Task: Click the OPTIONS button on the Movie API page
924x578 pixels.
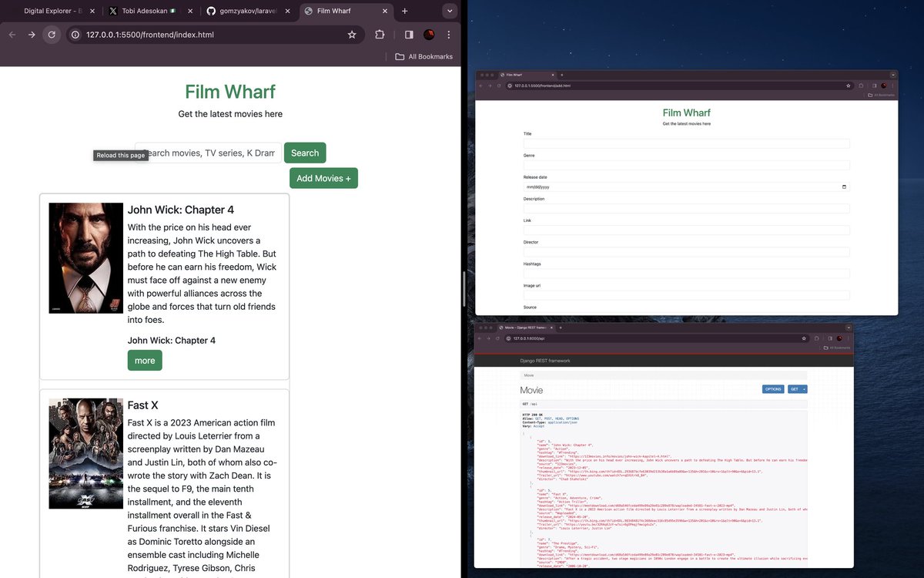Action: click(773, 389)
